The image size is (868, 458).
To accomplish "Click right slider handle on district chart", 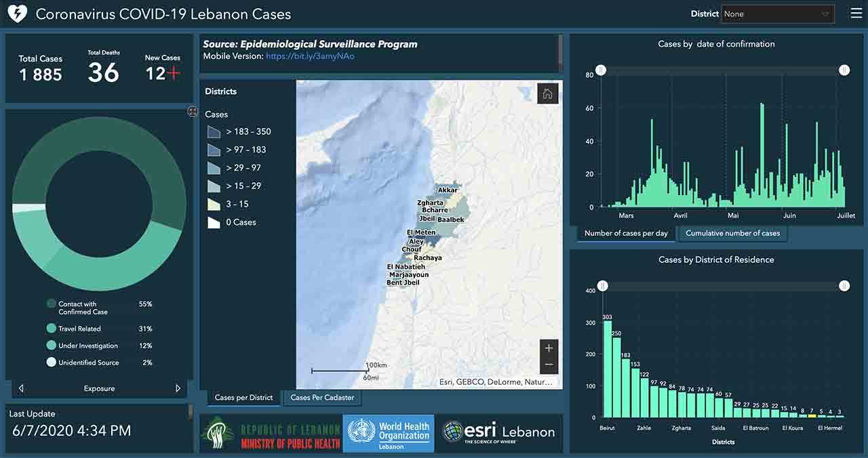I will coord(844,287).
